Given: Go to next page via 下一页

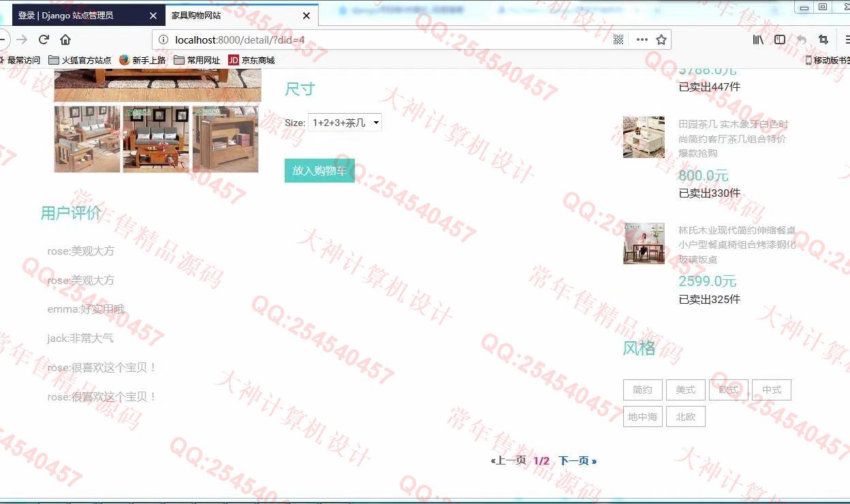Looking at the screenshot, I should [x=578, y=460].
